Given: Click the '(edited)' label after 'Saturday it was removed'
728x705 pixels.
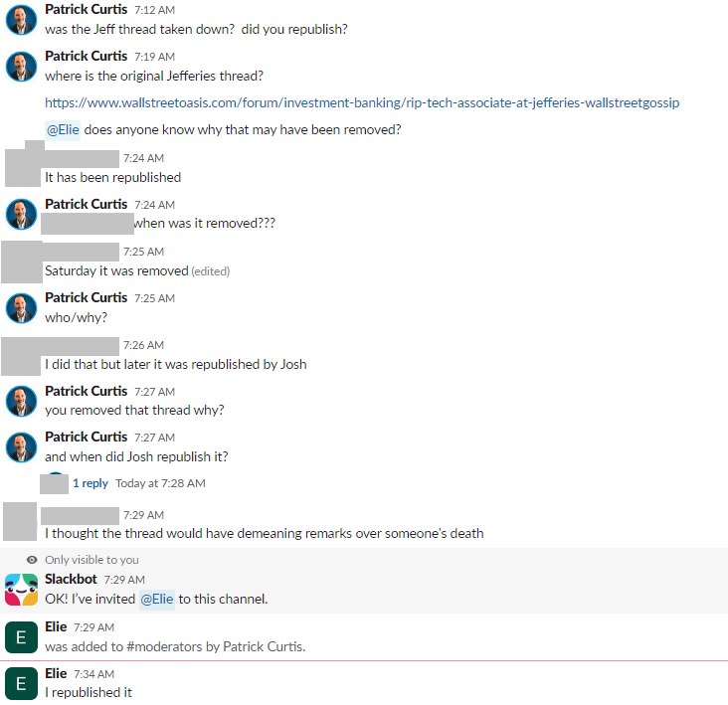Looking at the screenshot, I should click(211, 271).
